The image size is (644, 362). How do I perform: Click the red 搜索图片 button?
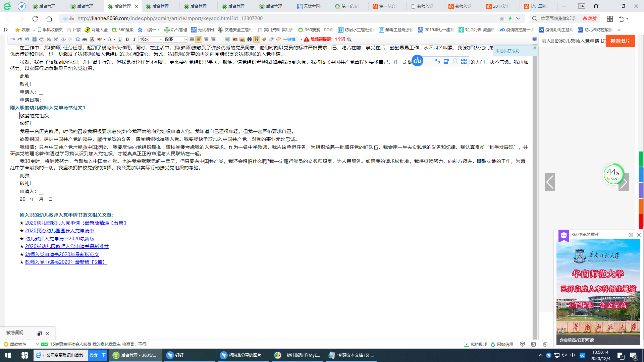(x=620, y=41)
